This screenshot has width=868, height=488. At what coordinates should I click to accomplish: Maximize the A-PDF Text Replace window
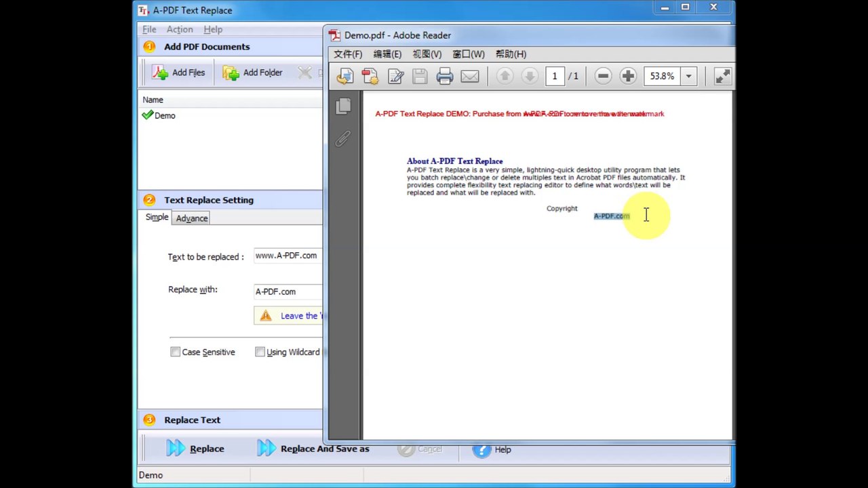tap(685, 7)
